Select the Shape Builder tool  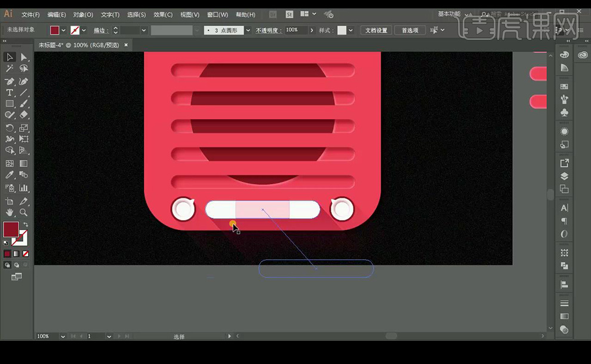(10, 150)
